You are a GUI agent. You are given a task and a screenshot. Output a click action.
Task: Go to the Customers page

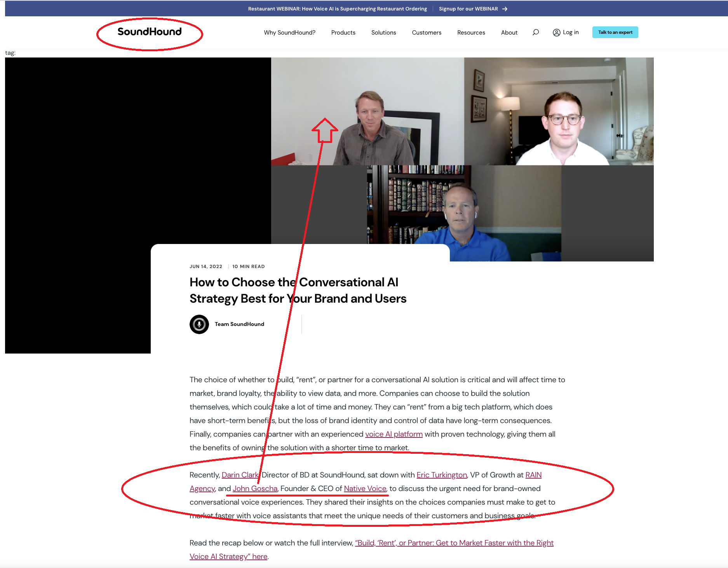(x=427, y=33)
